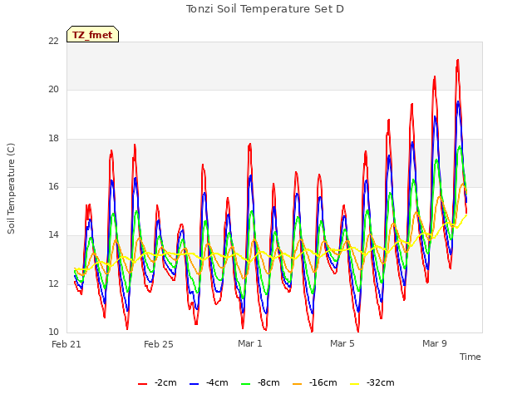The width and height of the screenshot is (532, 399).
Task: Click the Time axis label
Action: pos(470,357)
